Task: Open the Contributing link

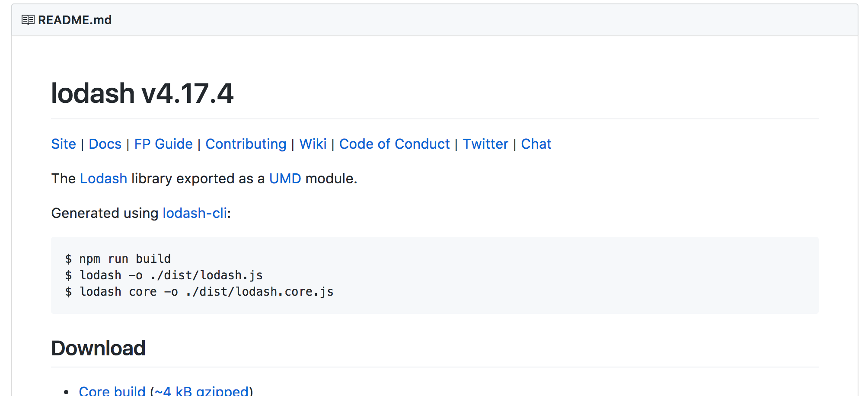Action: (246, 144)
